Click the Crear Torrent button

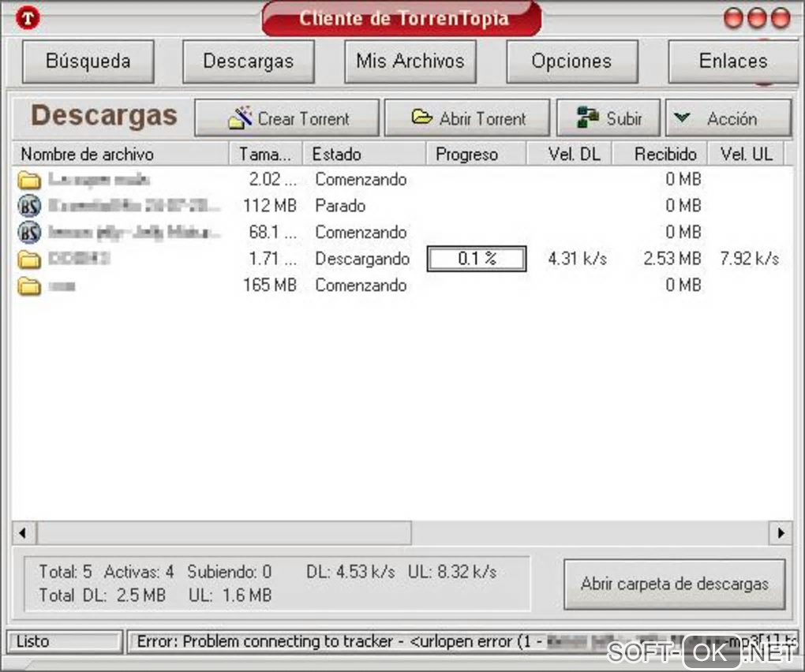[287, 118]
